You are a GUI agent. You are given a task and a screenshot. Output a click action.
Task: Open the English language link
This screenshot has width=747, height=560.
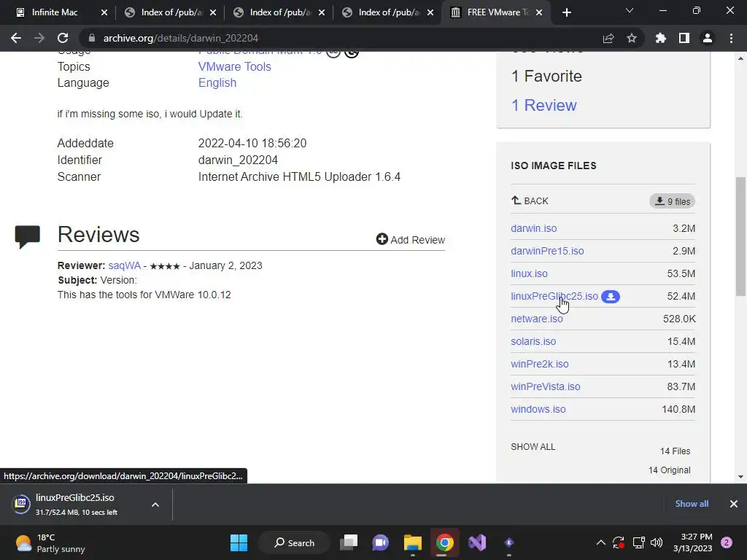click(217, 83)
